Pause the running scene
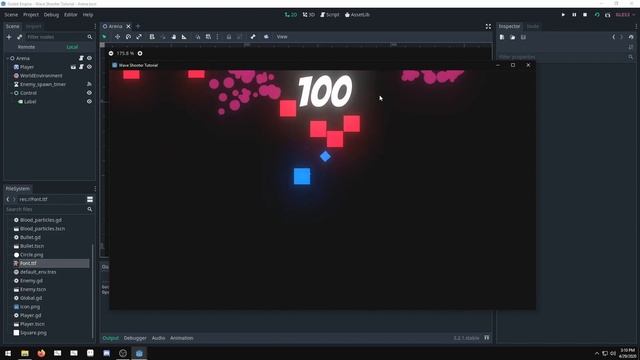The image size is (640, 360). 574,15
